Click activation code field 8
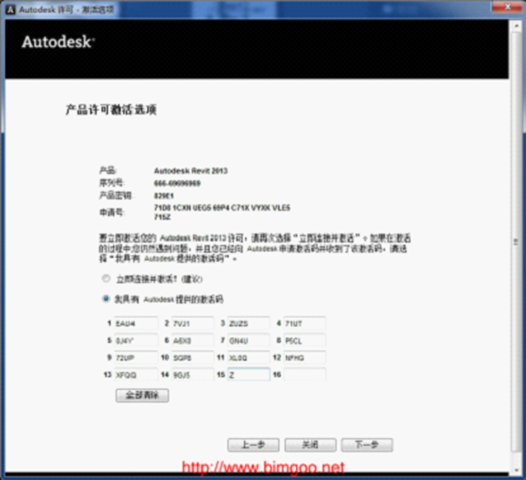 point(305,340)
